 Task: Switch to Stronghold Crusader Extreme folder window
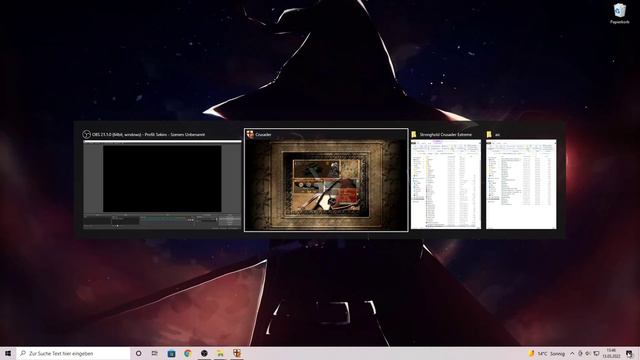click(446, 184)
